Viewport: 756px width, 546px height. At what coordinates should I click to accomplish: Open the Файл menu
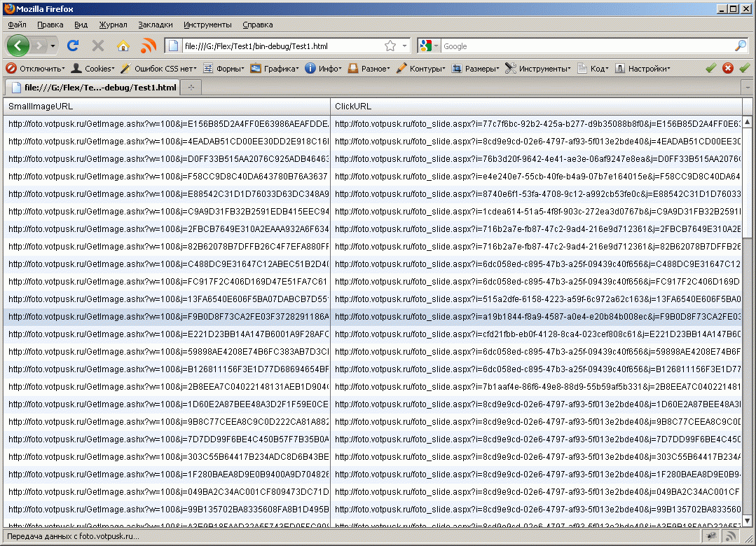coord(17,25)
